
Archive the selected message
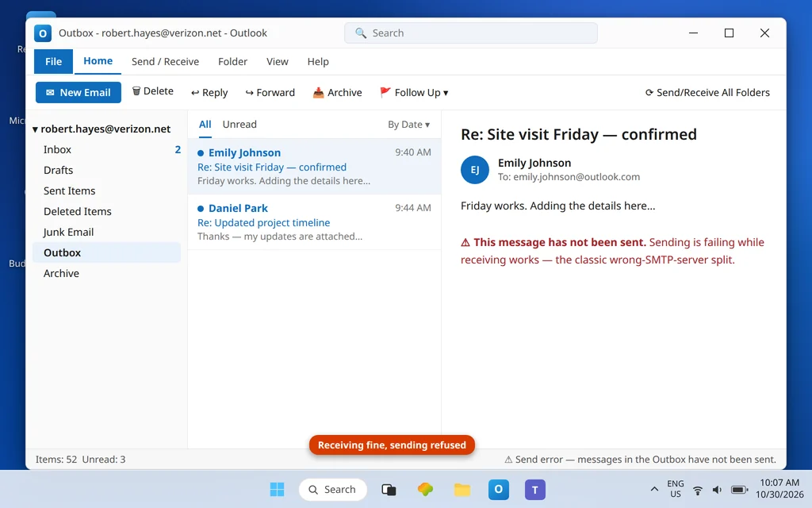(x=337, y=92)
